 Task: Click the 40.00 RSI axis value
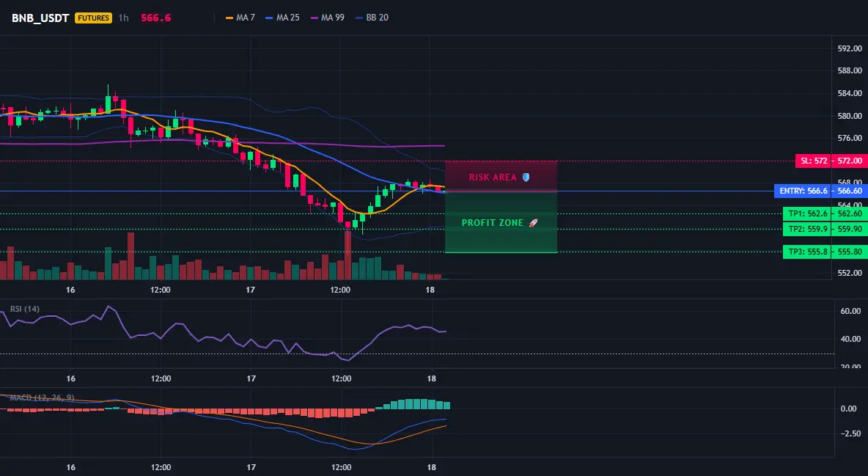pos(851,339)
